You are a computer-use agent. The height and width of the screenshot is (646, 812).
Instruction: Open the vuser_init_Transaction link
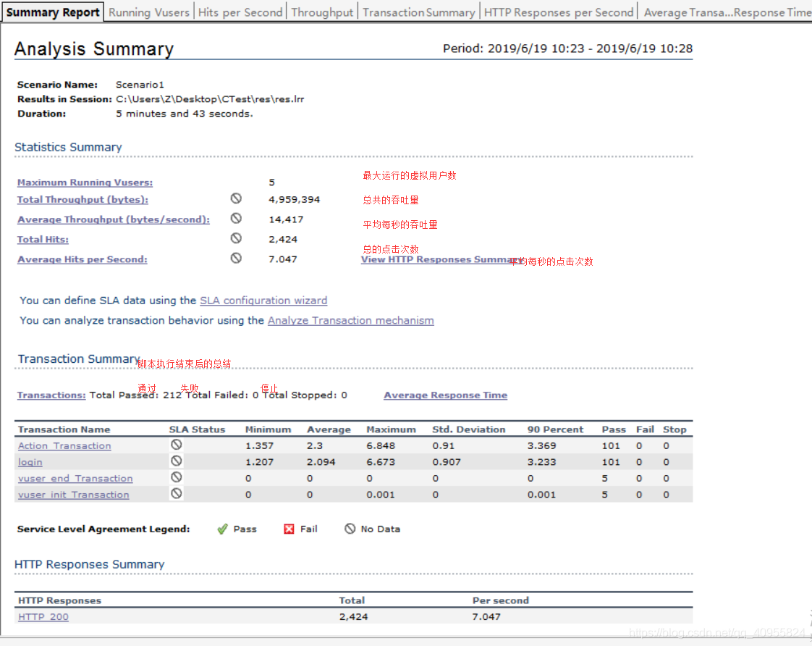pyautogui.click(x=73, y=495)
